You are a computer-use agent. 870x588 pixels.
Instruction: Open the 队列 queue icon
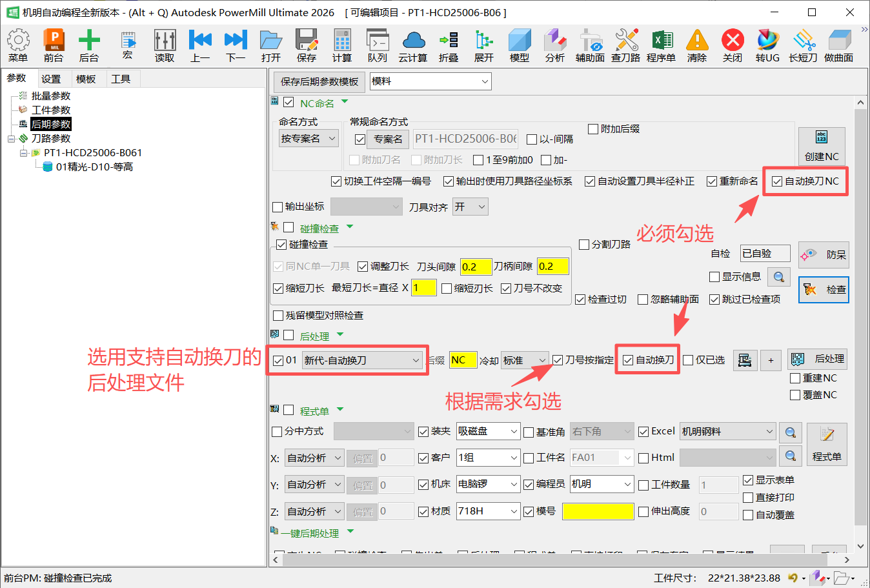pos(378,45)
